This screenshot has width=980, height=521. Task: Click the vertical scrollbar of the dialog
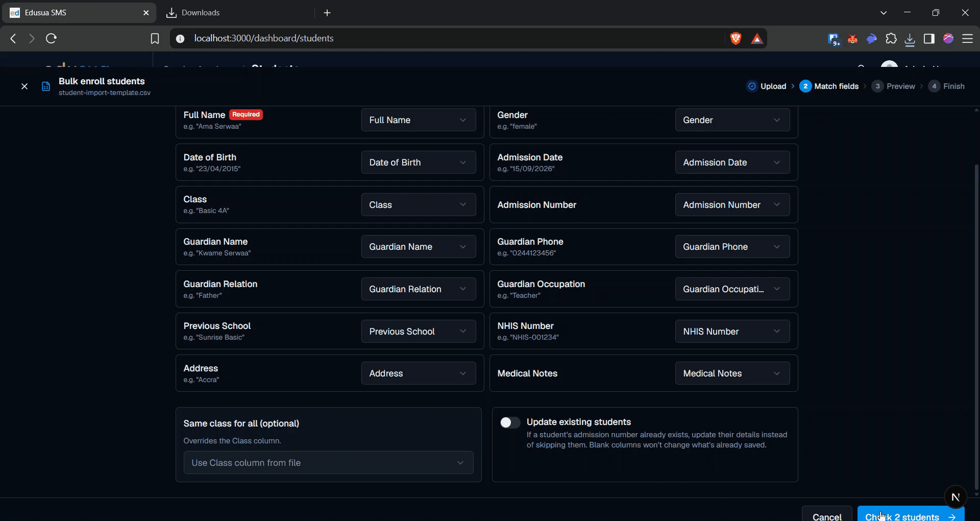point(976,301)
